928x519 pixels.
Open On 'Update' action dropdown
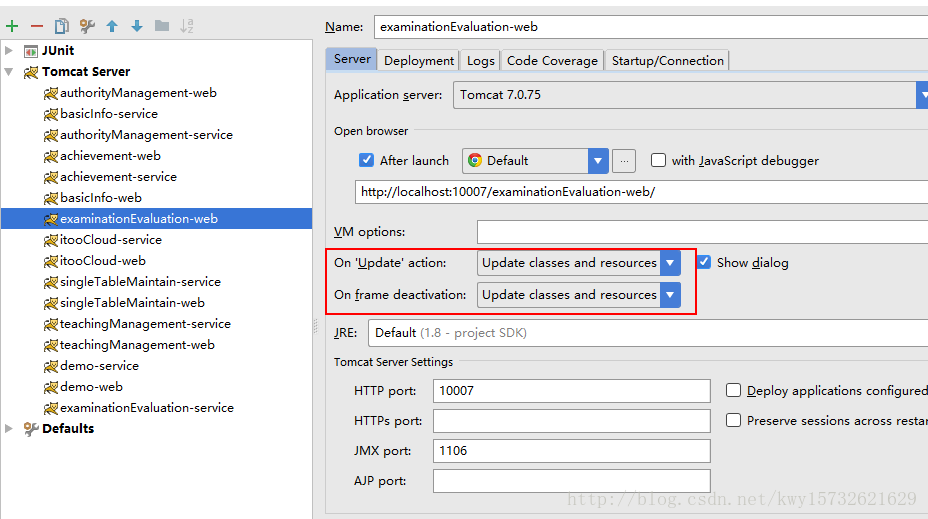point(579,263)
